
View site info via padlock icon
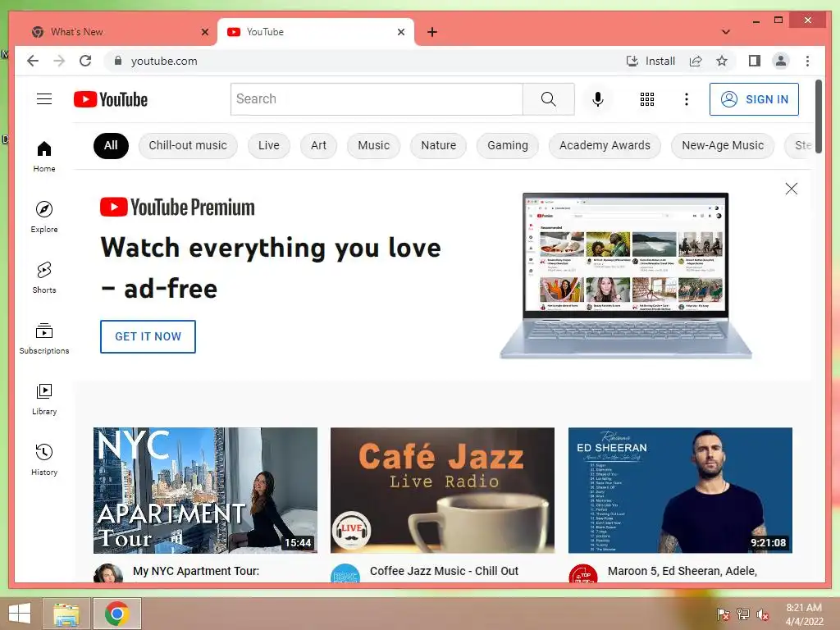tap(118, 61)
